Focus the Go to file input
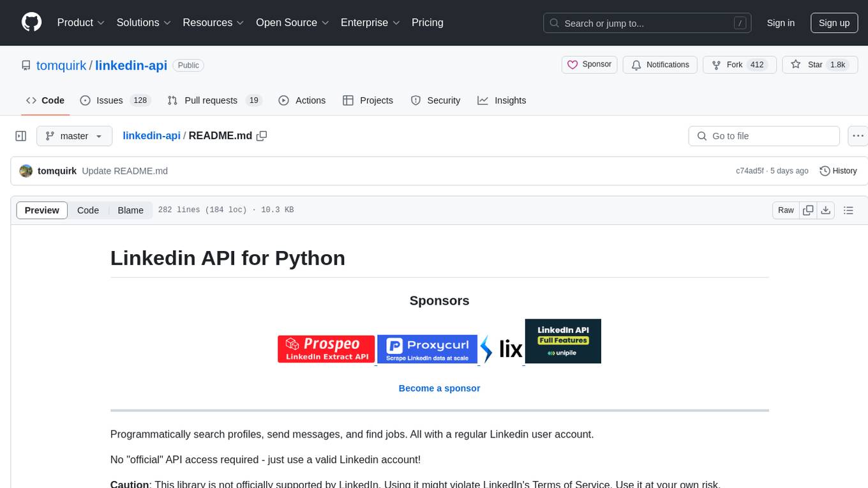868x488 pixels. click(x=764, y=136)
